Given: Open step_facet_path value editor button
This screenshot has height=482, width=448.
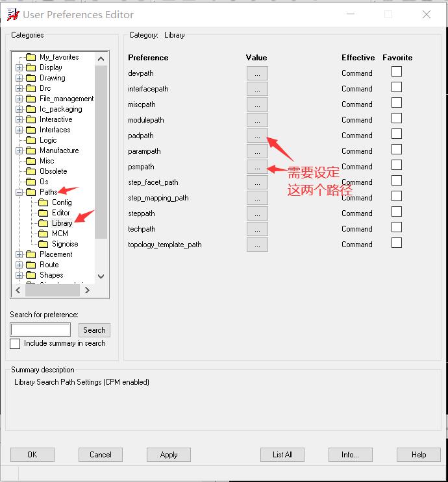Looking at the screenshot, I should pos(257,182).
